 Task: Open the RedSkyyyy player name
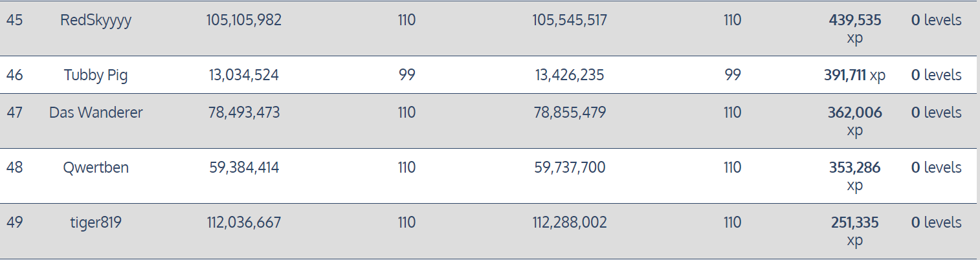point(96,20)
